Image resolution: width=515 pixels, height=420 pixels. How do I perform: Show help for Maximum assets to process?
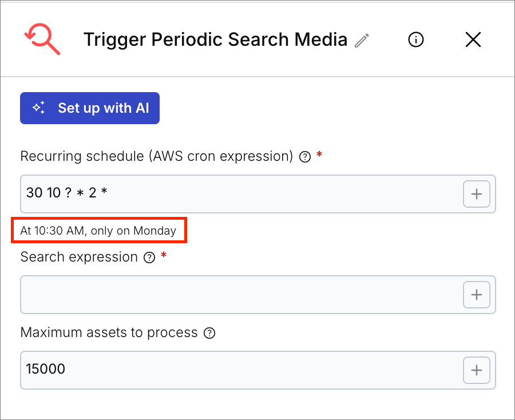click(x=209, y=333)
